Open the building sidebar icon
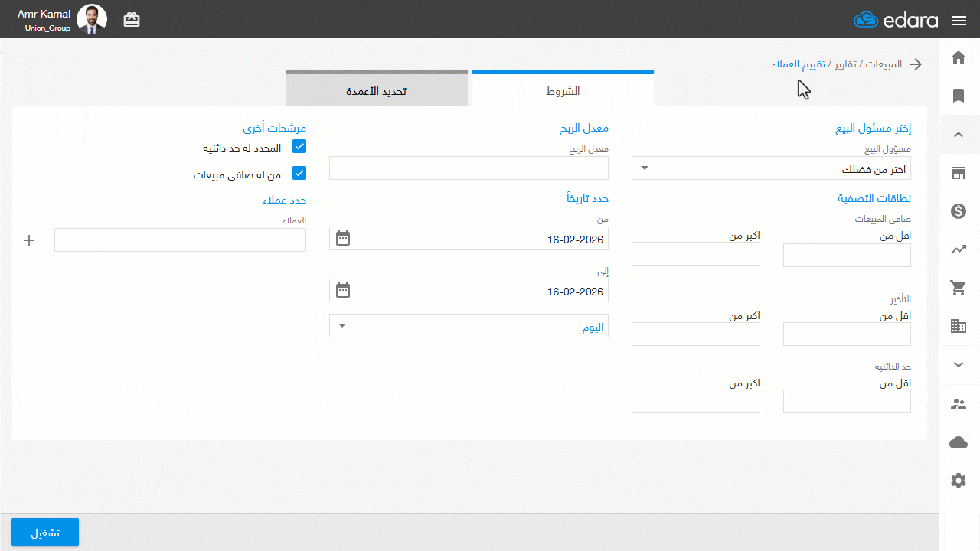 [959, 326]
